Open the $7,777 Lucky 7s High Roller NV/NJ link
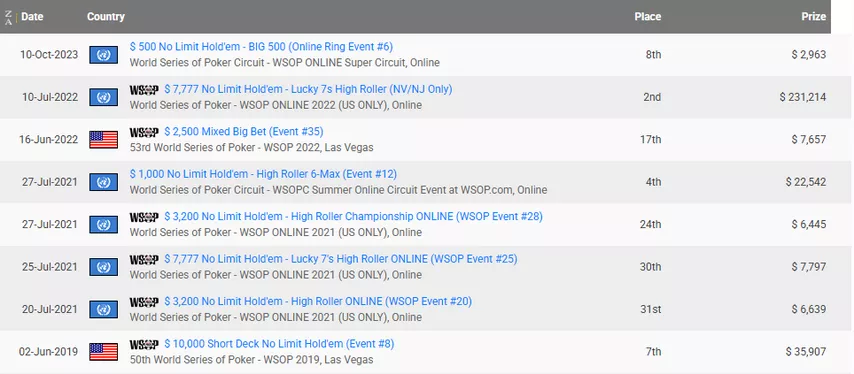Screen dimensions: 854x374 [x=308, y=89]
